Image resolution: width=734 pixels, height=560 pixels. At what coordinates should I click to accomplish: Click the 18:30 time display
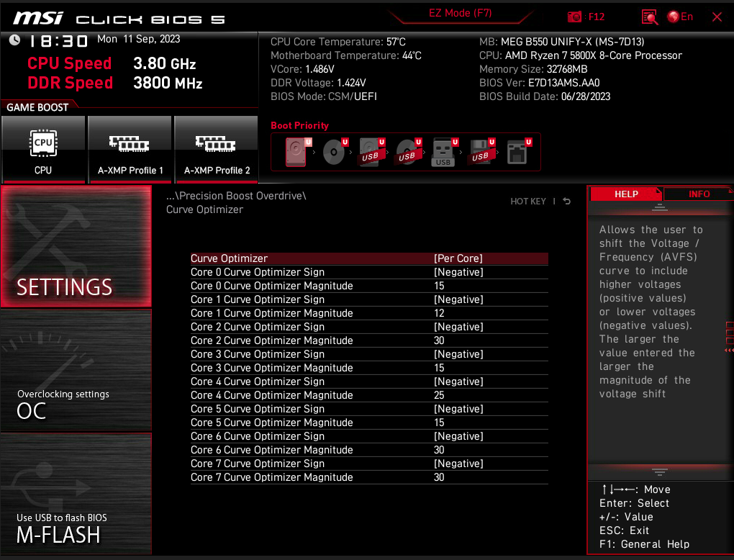pos(58,41)
